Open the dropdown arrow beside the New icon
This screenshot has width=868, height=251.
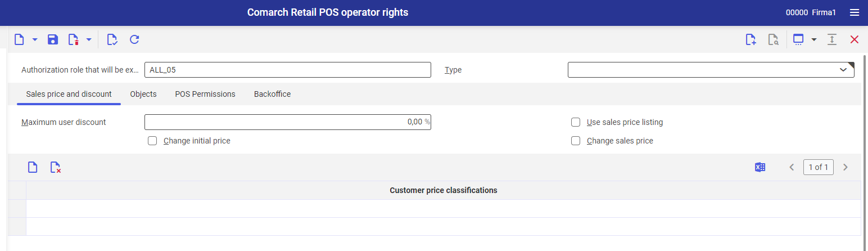pyautogui.click(x=35, y=39)
